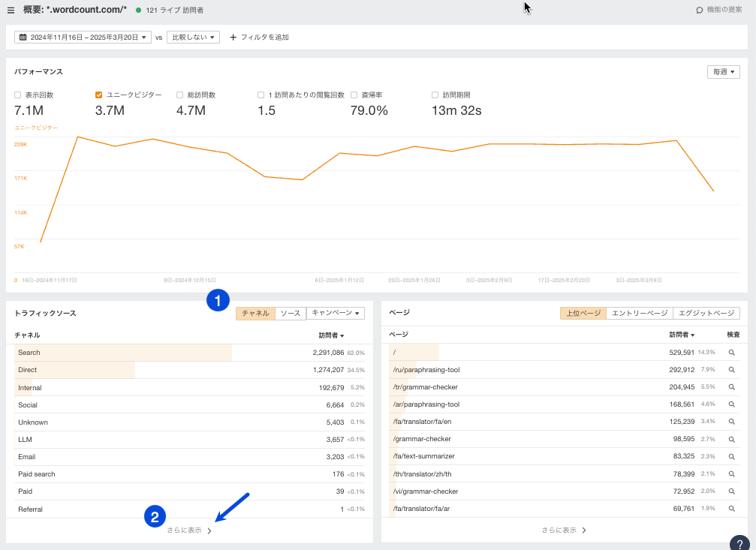Inspect /th/translator/zh/th with the magnifier icon

(732, 473)
